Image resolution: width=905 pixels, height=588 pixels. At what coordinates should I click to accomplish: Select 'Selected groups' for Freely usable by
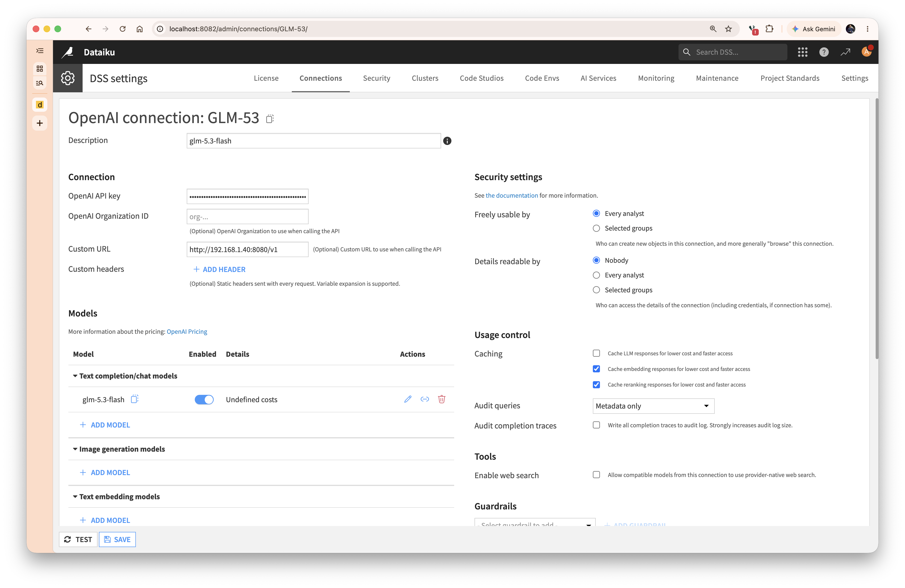596,228
